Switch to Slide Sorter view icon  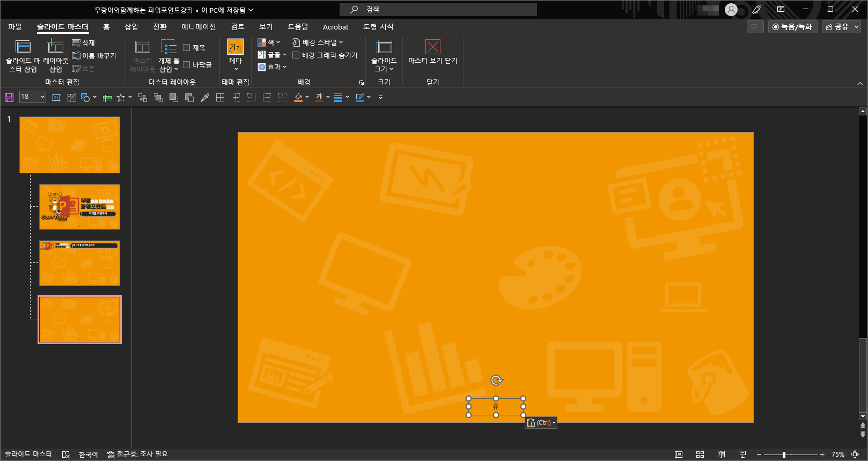[x=700, y=455]
